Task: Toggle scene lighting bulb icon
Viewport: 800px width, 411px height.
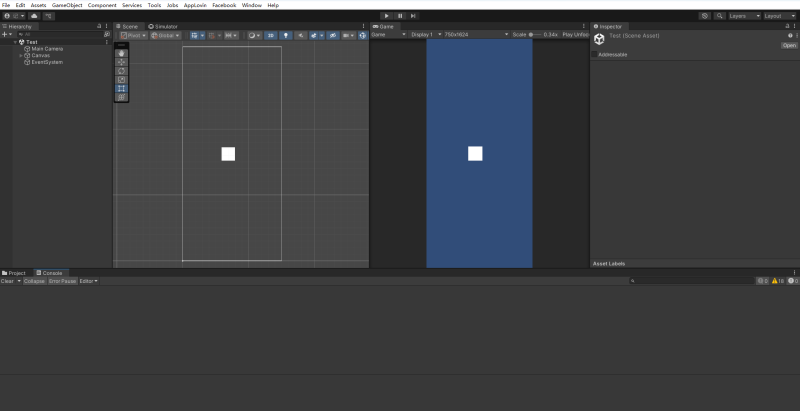Action: (285, 35)
